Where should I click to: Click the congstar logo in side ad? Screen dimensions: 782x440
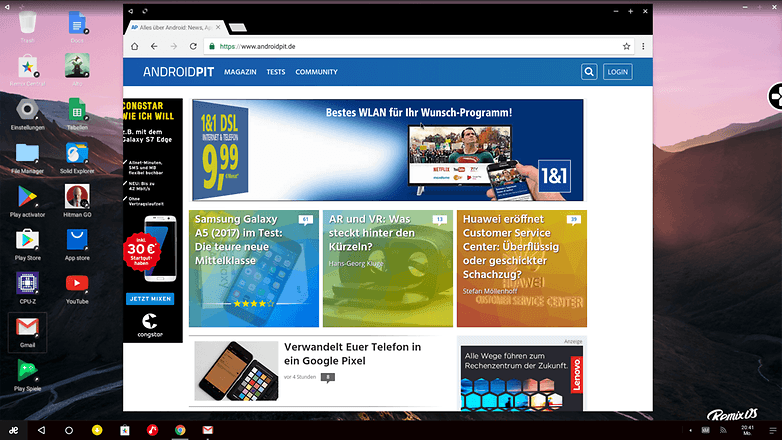150,325
